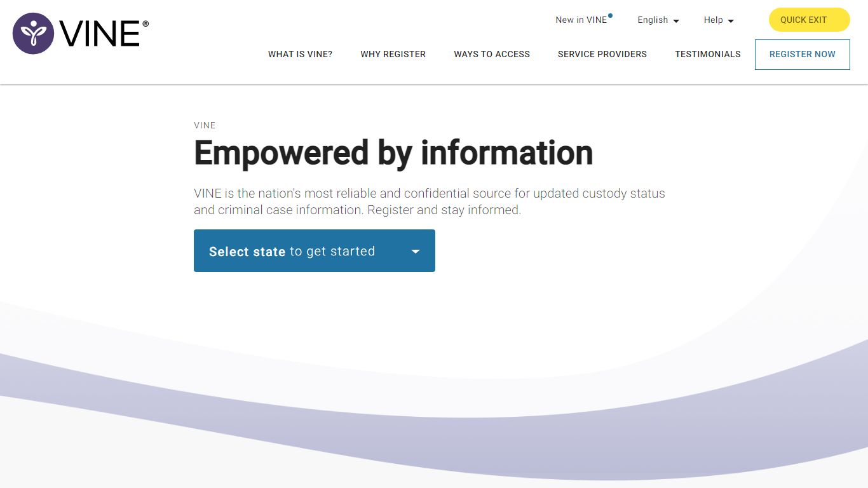Expand the Help menu
The height and width of the screenshot is (488, 868).
(719, 20)
